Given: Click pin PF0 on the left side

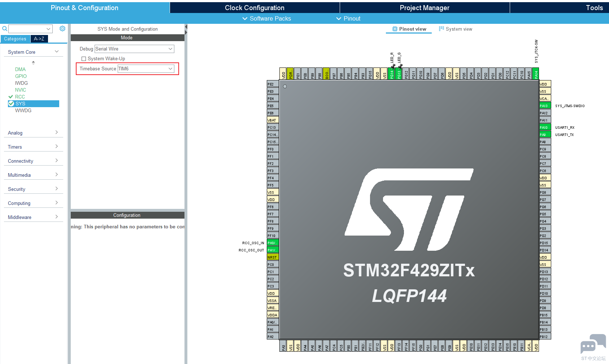Looking at the screenshot, I should point(273,149).
